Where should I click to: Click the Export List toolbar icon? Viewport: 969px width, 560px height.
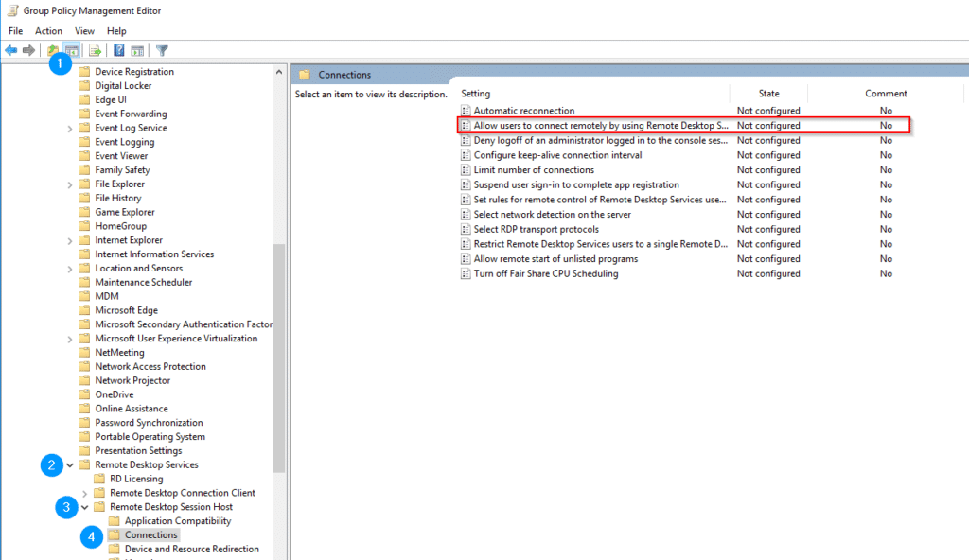pos(95,50)
